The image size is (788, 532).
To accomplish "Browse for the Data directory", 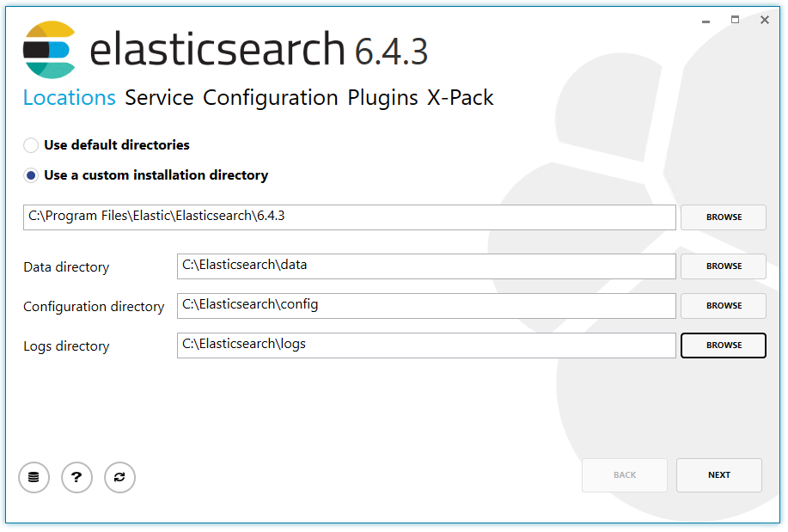I will [x=724, y=266].
